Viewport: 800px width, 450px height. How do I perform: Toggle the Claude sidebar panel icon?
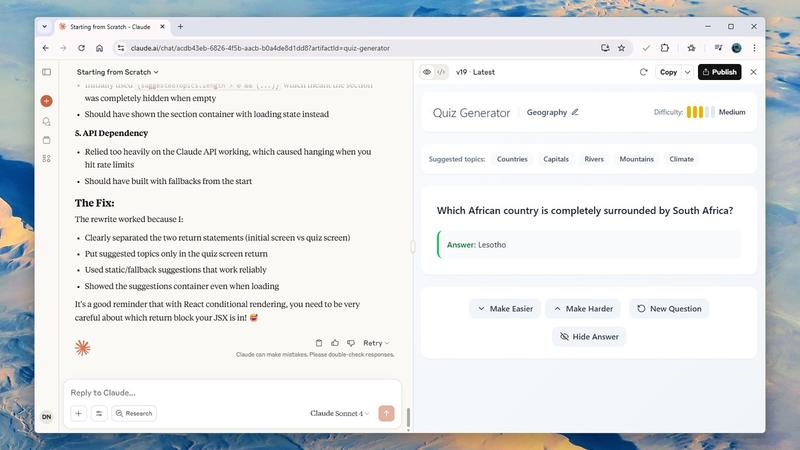[46, 72]
